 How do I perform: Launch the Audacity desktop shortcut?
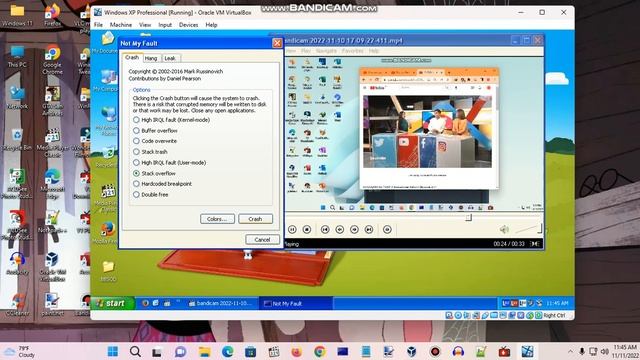[x=17, y=263]
